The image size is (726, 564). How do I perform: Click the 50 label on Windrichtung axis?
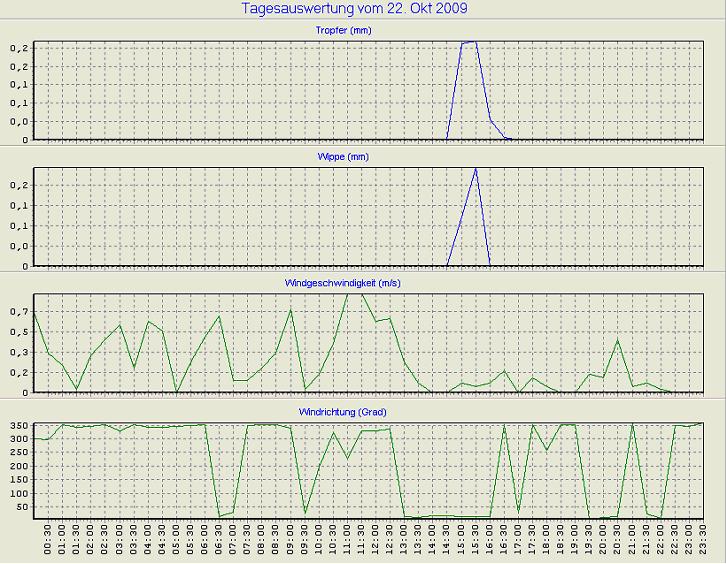pyautogui.click(x=19, y=507)
